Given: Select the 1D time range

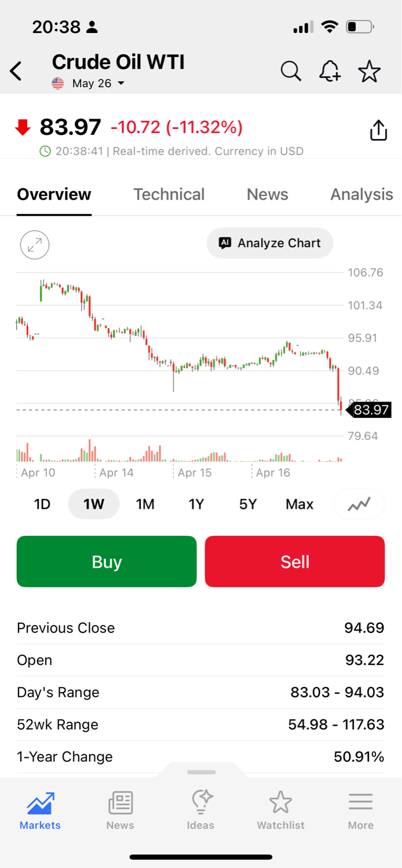Looking at the screenshot, I should [x=42, y=504].
